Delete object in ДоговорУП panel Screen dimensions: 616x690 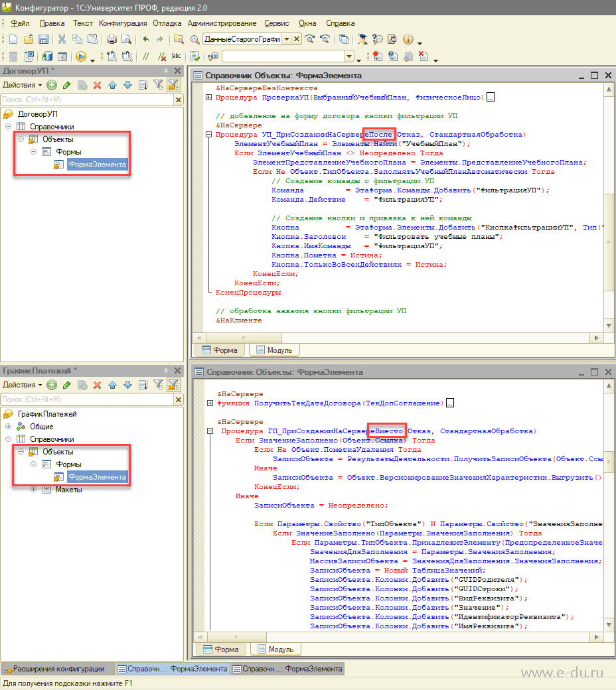pyautogui.click(x=98, y=85)
